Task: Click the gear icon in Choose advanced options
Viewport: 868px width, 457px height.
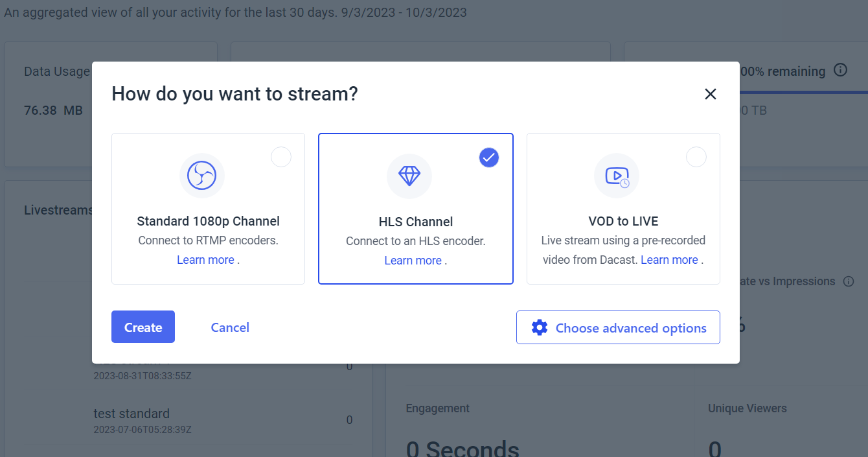Action: click(539, 327)
